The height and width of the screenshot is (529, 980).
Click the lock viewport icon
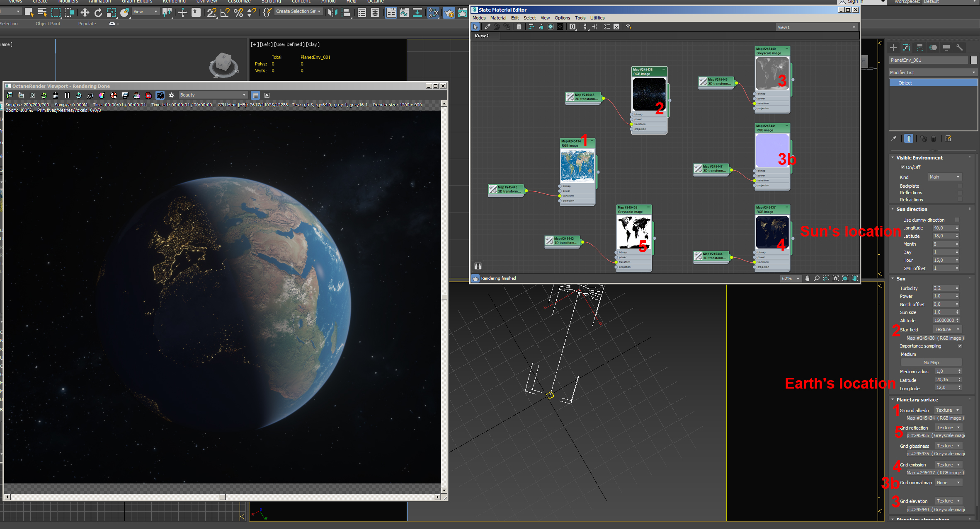[55, 95]
